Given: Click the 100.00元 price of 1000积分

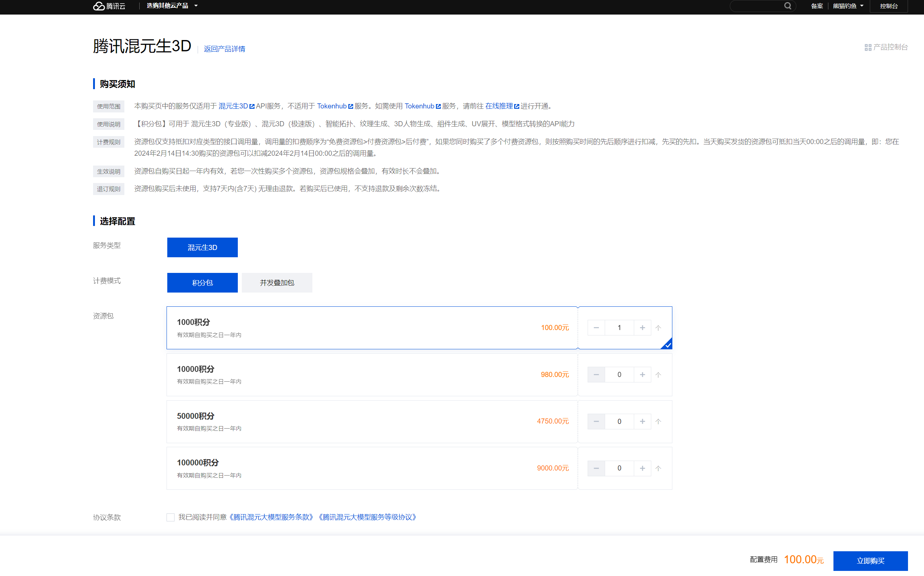Looking at the screenshot, I should point(555,327).
